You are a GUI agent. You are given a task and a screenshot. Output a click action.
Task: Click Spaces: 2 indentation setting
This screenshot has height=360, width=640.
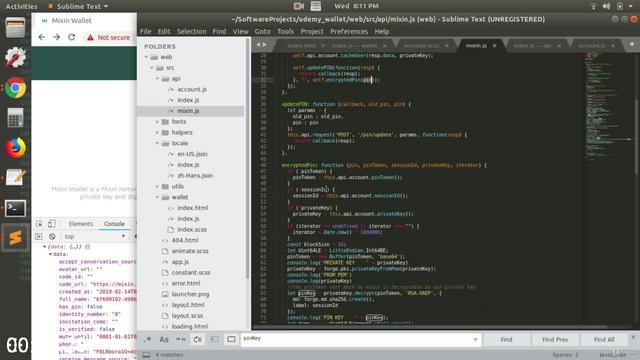pyautogui.click(x=565, y=355)
